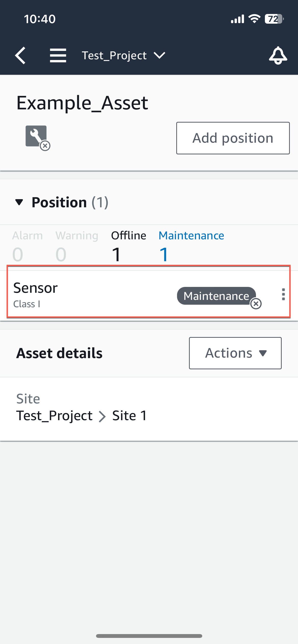Open notifications via the bell icon

[278, 55]
